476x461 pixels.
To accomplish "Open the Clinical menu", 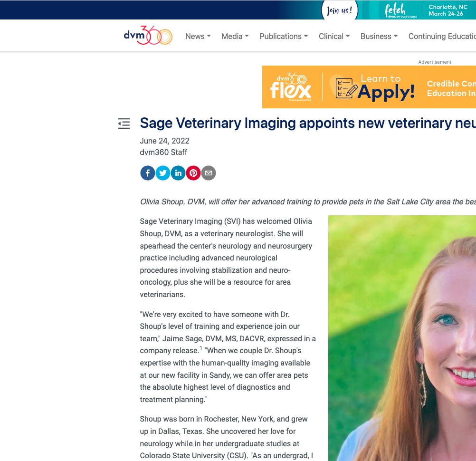I will pyautogui.click(x=334, y=36).
